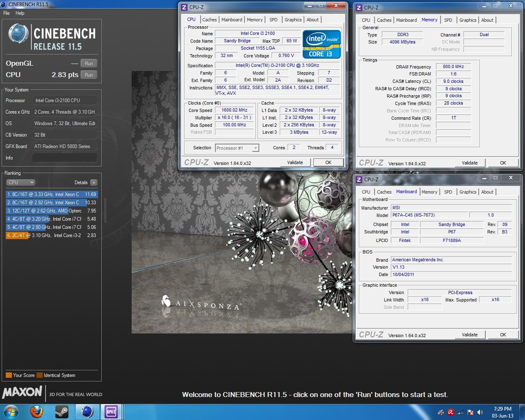
Task: Click the red antivirus tray icon
Action: [450, 412]
